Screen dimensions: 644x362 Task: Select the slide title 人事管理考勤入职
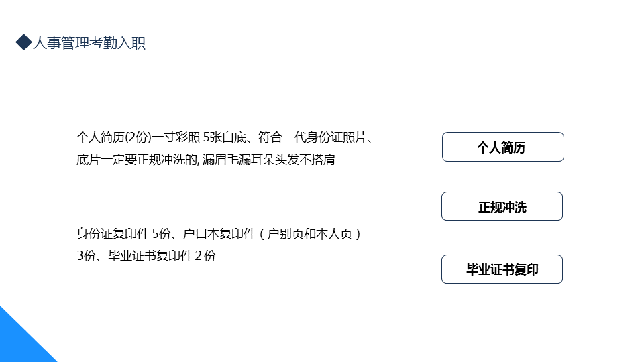[x=89, y=44]
